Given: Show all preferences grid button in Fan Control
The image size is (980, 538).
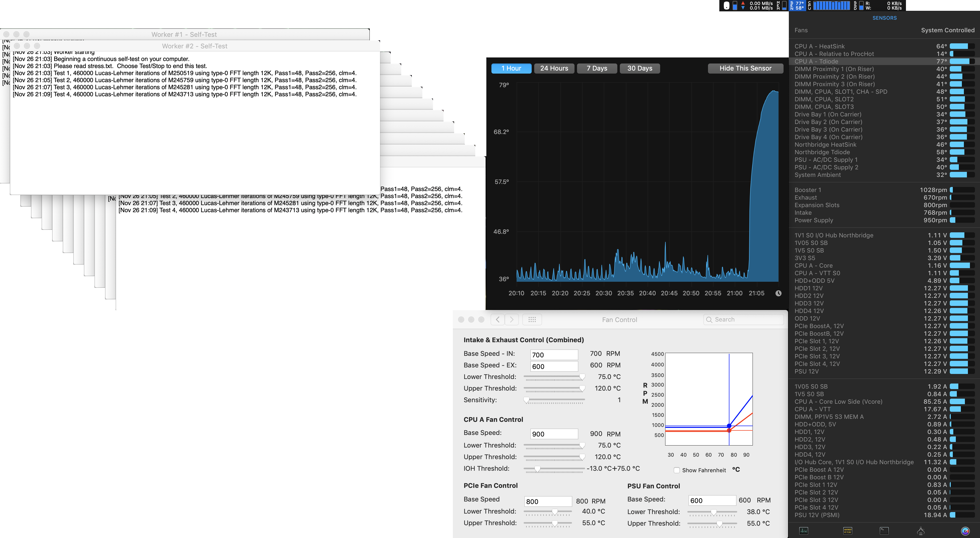Looking at the screenshot, I should [x=532, y=320].
